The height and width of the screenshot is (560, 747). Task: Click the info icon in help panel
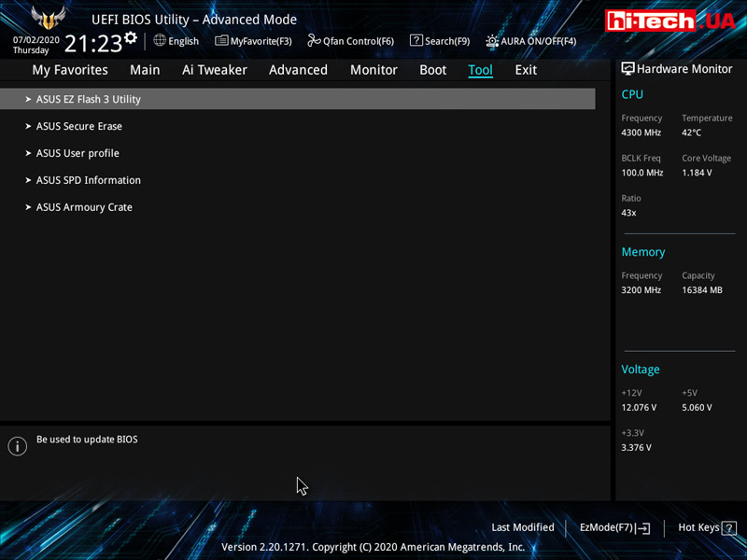pos(17,446)
